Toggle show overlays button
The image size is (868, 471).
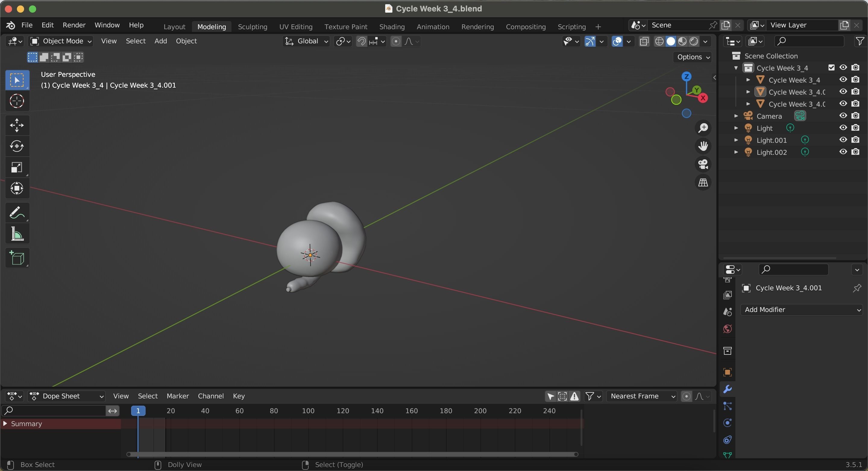[x=617, y=42]
